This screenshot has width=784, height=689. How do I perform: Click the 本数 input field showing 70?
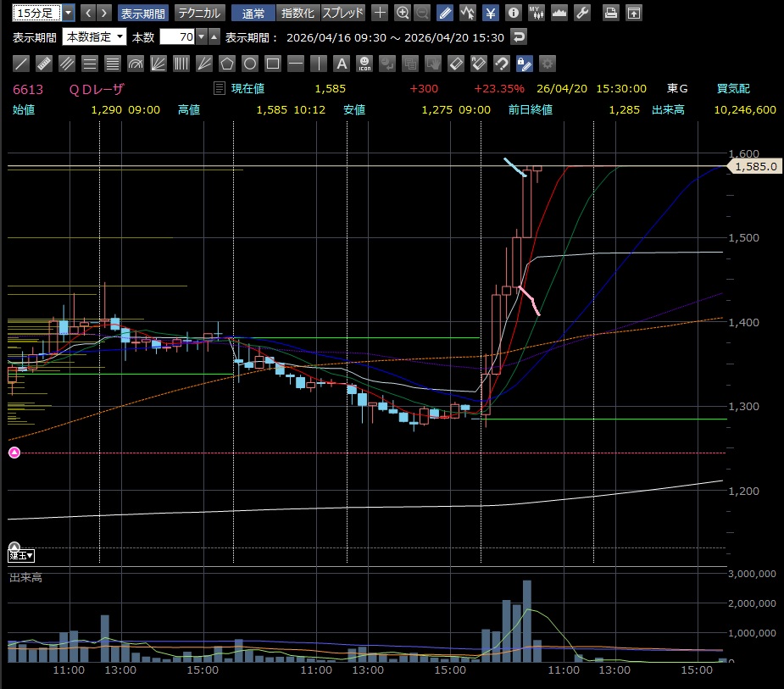coord(176,36)
